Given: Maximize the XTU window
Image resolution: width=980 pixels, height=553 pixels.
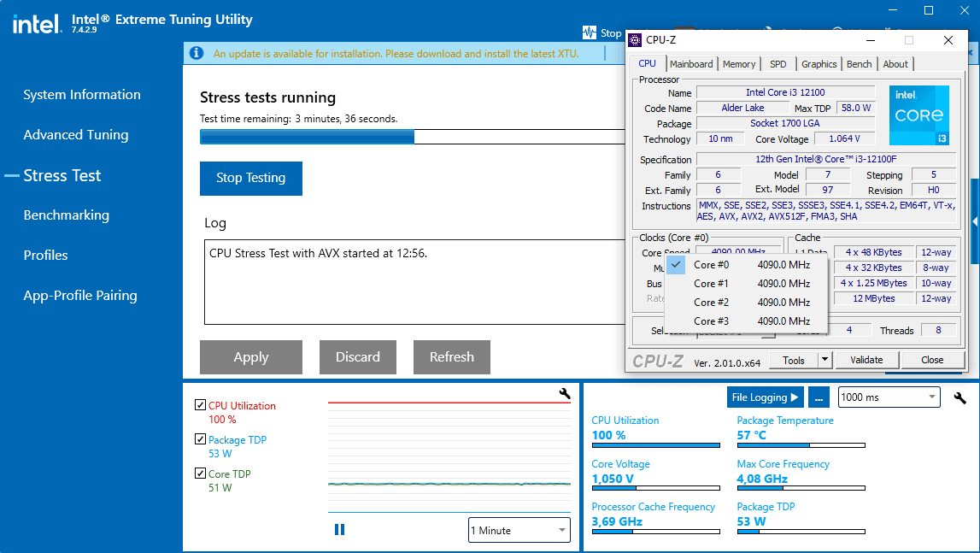Looking at the screenshot, I should click(x=929, y=10).
